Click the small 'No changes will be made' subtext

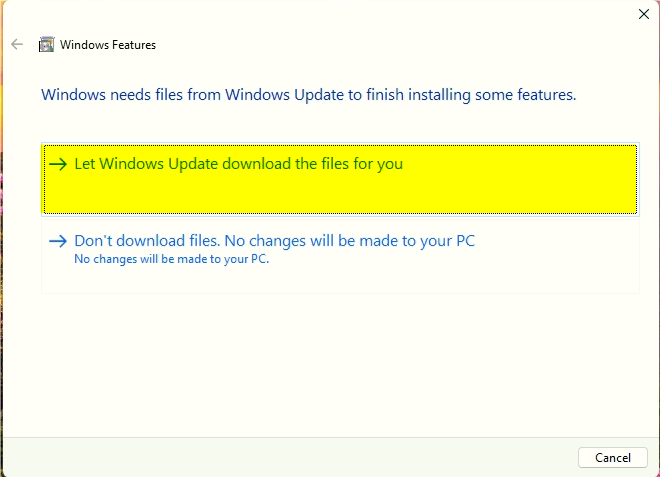pos(171,259)
